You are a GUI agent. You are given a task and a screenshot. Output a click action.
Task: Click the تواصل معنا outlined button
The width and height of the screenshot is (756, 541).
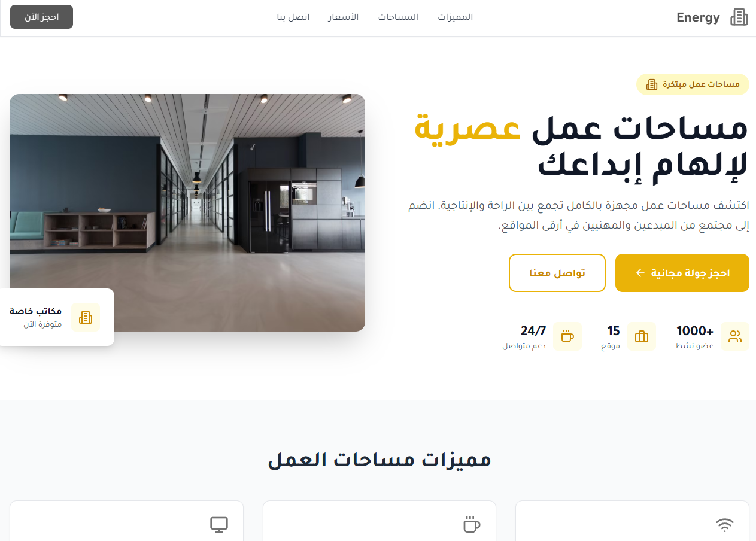[557, 273]
